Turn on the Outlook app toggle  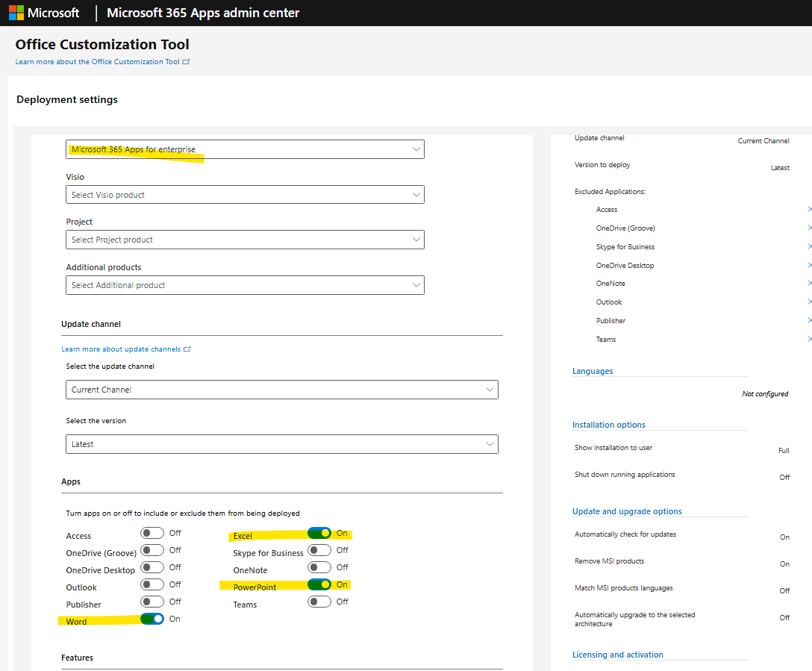coord(152,584)
